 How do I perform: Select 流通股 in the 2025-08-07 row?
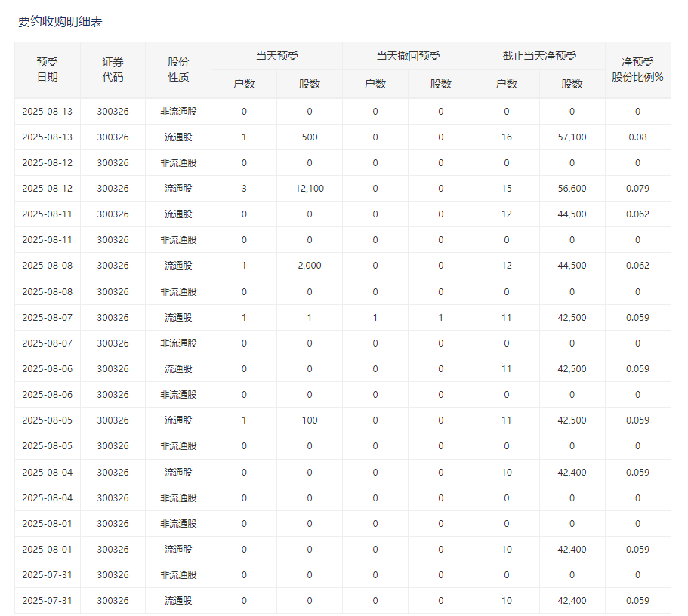[x=178, y=318]
